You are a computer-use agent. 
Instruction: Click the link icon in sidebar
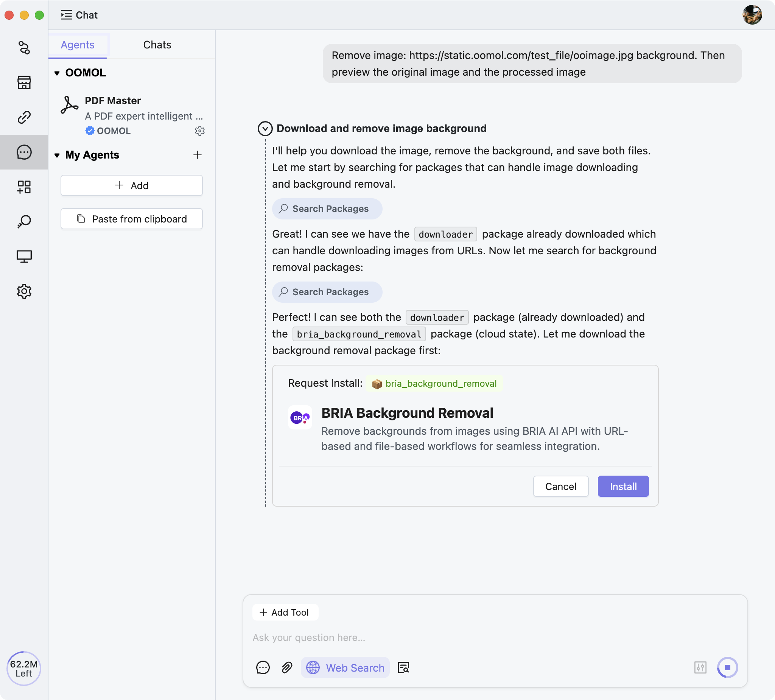click(x=24, y=117)
